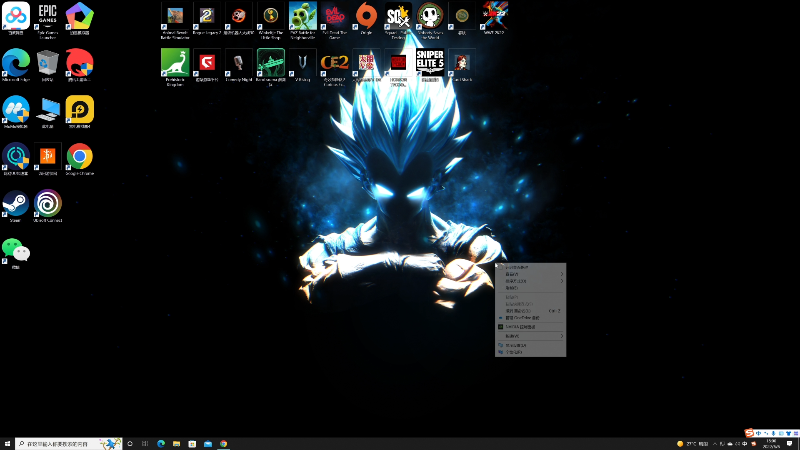Open the round gold coin game shortcut
This screenshot has height=450, width=800.
(462, 18)
